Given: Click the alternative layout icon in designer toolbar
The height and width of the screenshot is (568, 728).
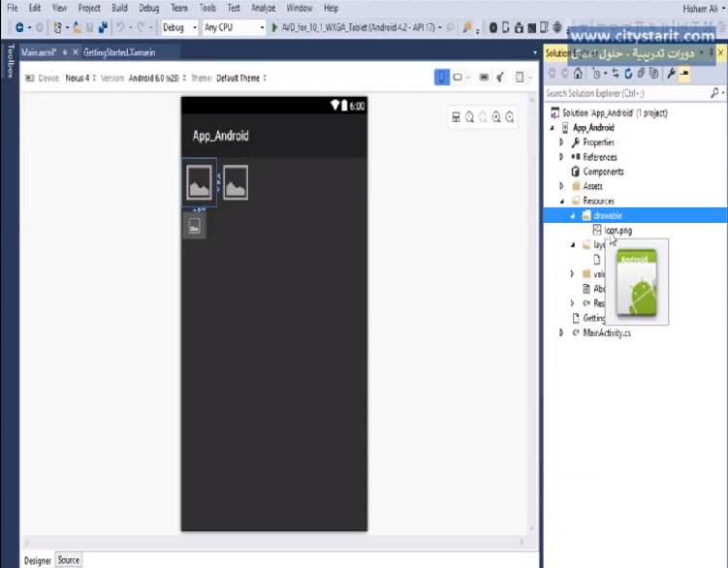Looking at the screenshot, I should (x=520, y=78).
